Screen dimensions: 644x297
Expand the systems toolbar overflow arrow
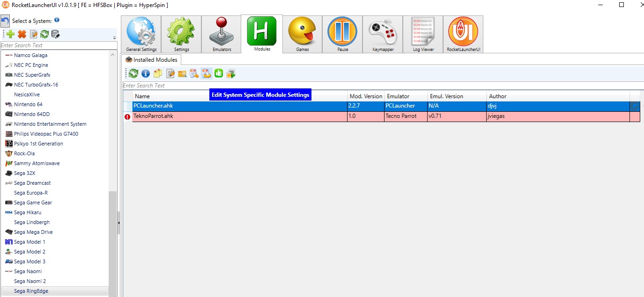click(115, 37)
